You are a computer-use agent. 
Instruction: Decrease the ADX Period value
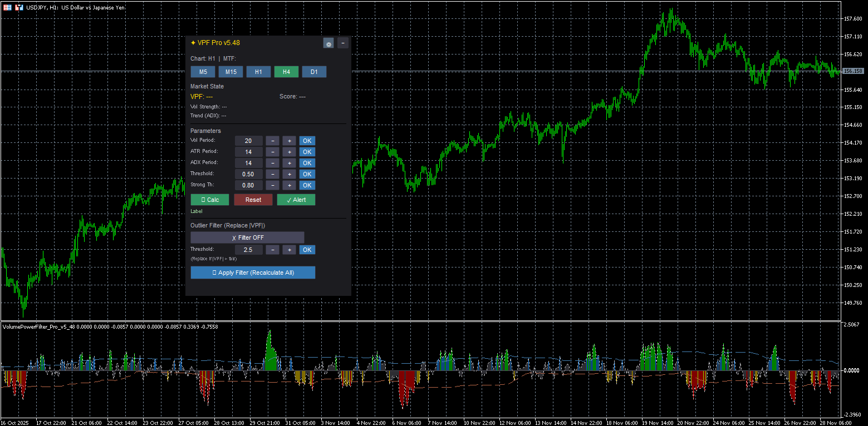point(272,163)
